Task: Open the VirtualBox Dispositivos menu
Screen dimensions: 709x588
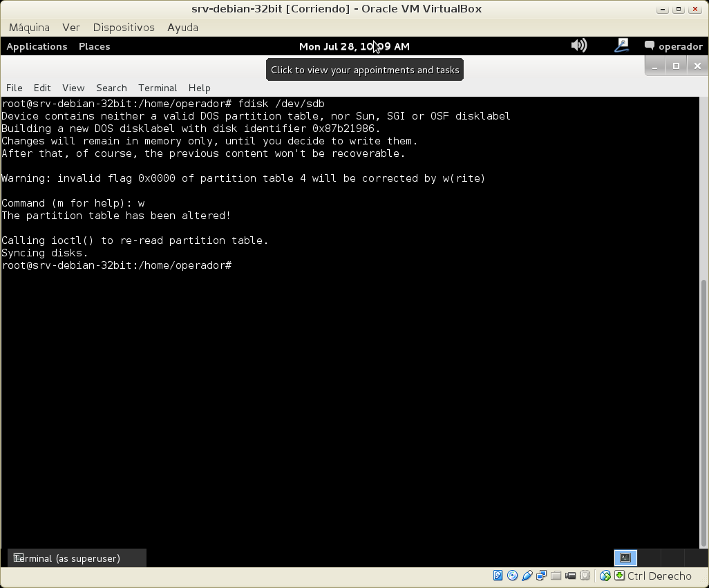Action: click(x=124, y=28)
